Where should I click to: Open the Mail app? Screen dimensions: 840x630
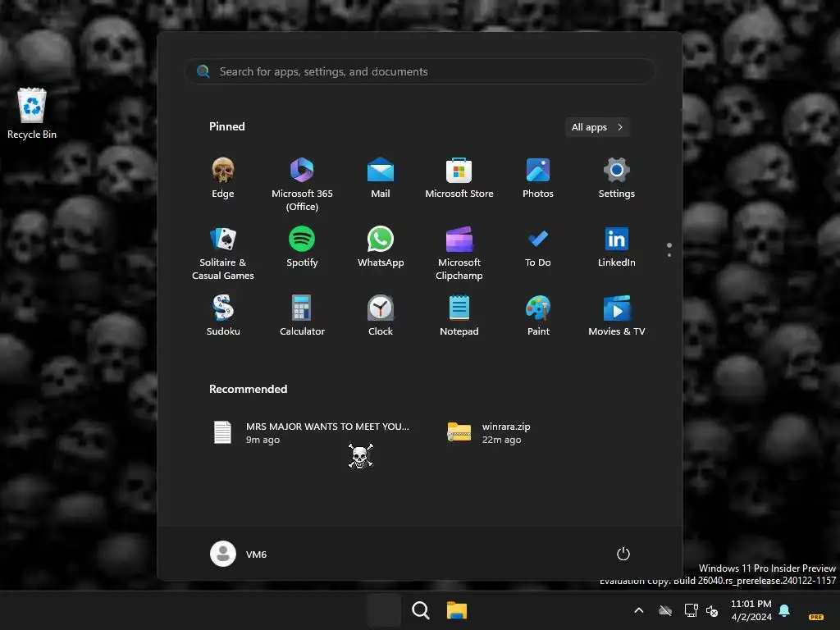381,178
